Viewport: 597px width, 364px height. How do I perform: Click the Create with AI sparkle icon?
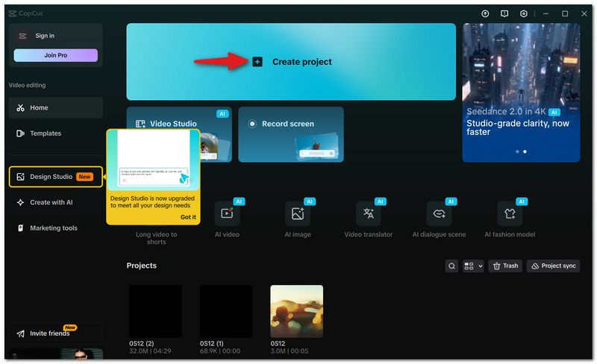(x=21, y=203)
